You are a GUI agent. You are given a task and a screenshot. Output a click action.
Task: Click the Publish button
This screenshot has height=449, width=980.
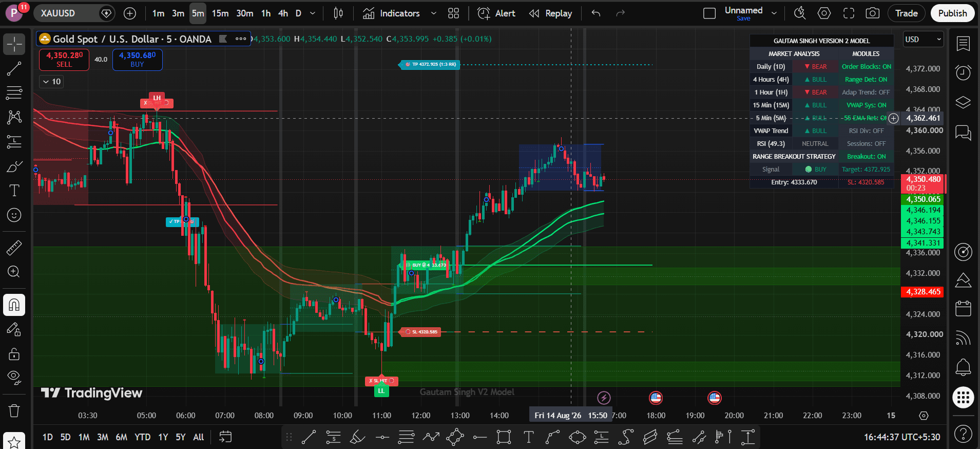click(x=952, y=13)
